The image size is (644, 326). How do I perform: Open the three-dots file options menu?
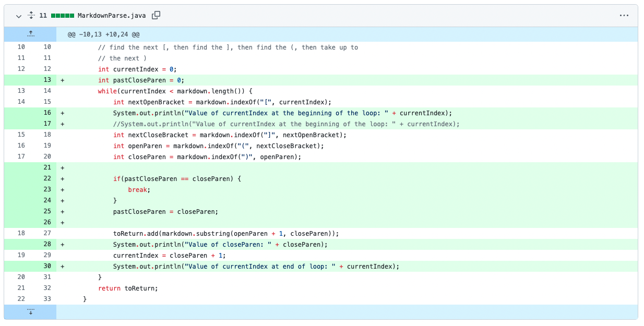[x=624, y=16]
